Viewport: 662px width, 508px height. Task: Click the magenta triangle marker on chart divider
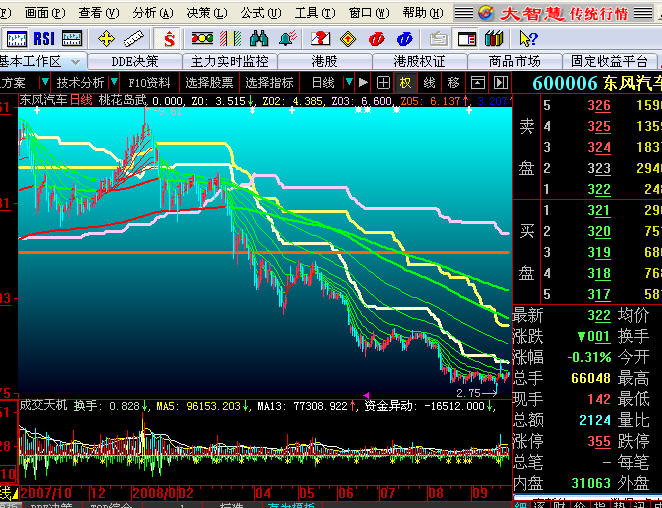(366, 395)
